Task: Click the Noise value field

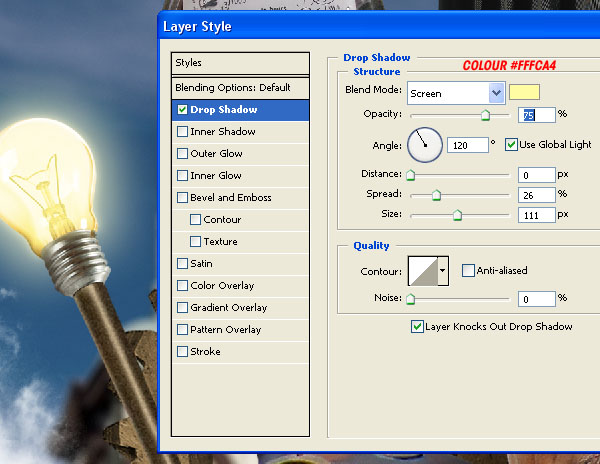Action: pyautogui.click(x=536, y=299)
